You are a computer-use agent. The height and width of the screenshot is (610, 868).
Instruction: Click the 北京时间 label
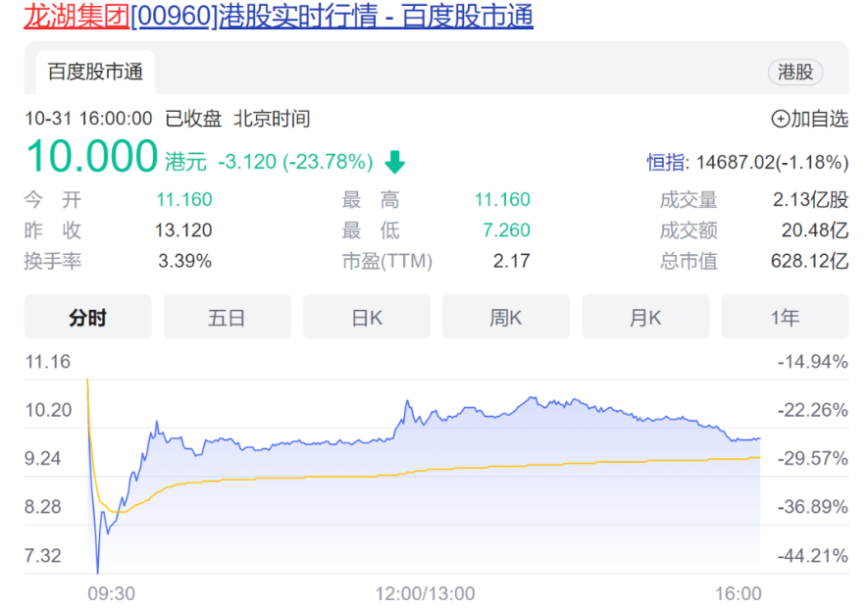(x=272, y=119)
